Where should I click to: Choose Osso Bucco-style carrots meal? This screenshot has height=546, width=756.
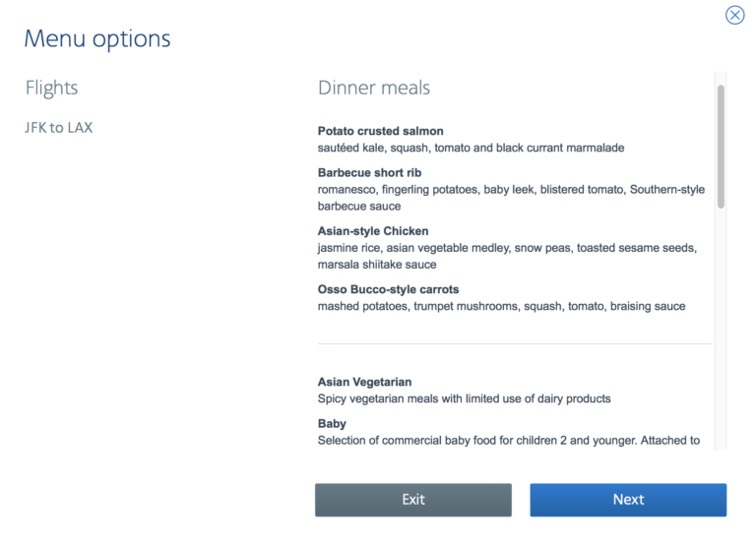tap(388, 289)
